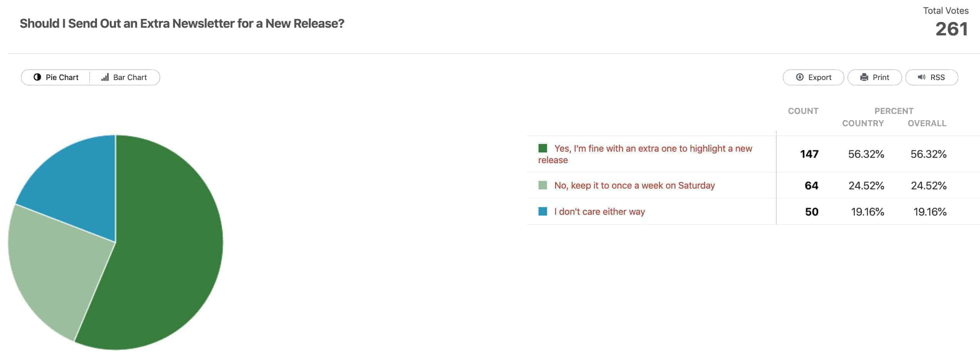This screenshot has width=980, height=358.
Task: Print the poll results
Action: click(x=874, y=77)
